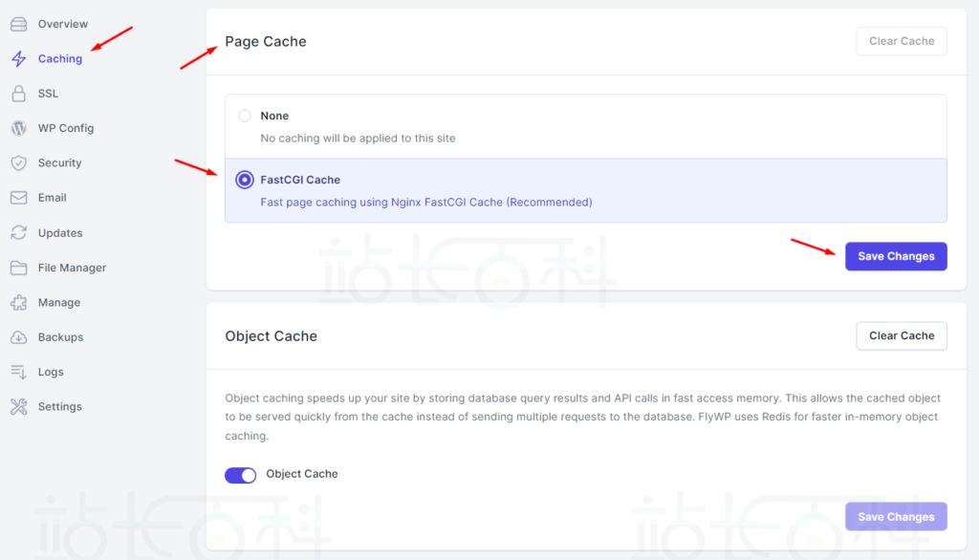
Task: Save Changes for Page Cache
Action: (896, 256)
